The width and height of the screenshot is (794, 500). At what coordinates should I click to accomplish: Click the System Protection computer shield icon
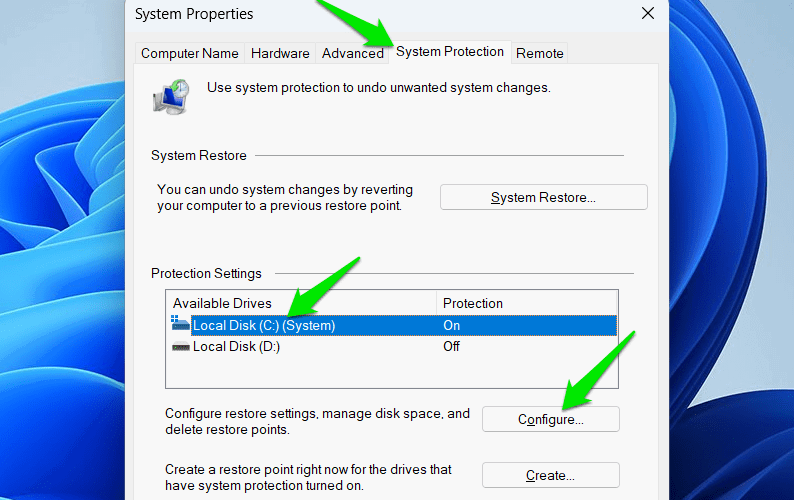168,96
